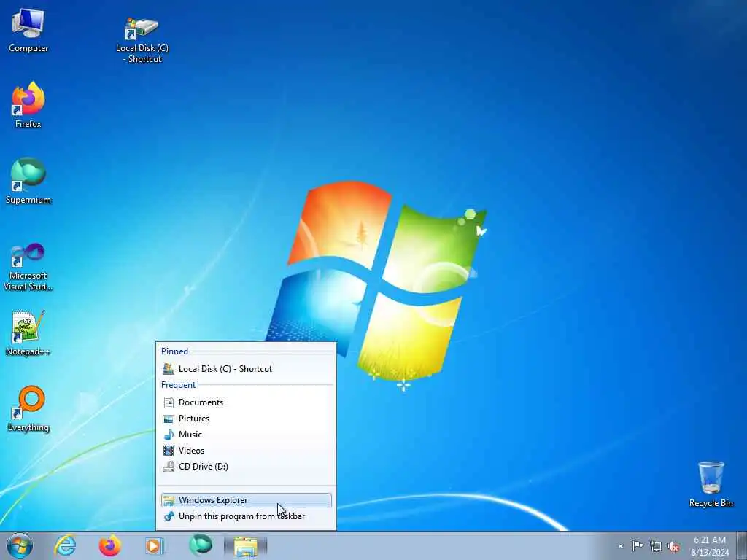This screenshot has height=560, width=747.
Task: Open the clock showing 6:21 AM
Action: [710, 546]
